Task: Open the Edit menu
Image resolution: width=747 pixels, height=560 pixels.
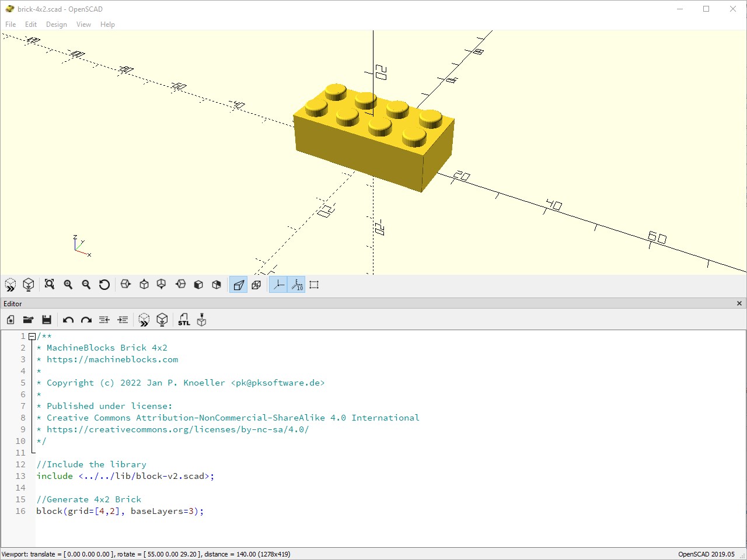Action: (x=31, y=24)
